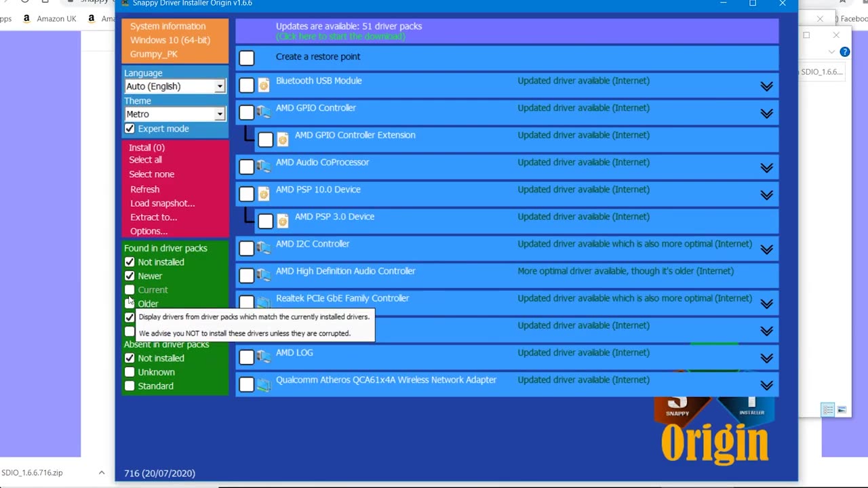Open Extract to...
The image size is (868, 488).
[x=154, y=217]
